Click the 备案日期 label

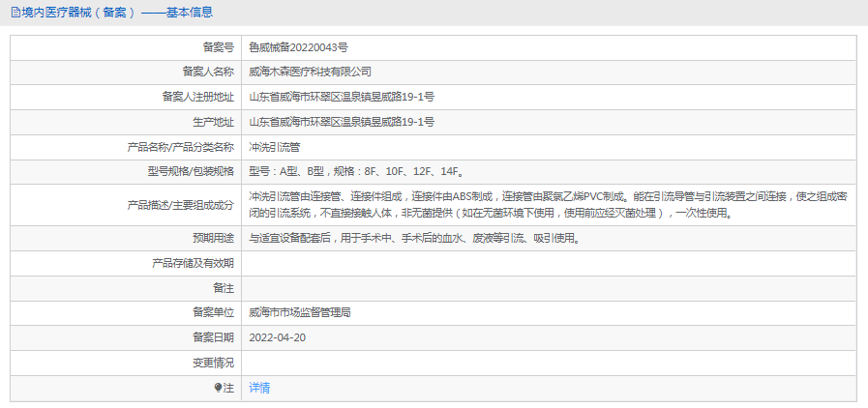(214, 337)
